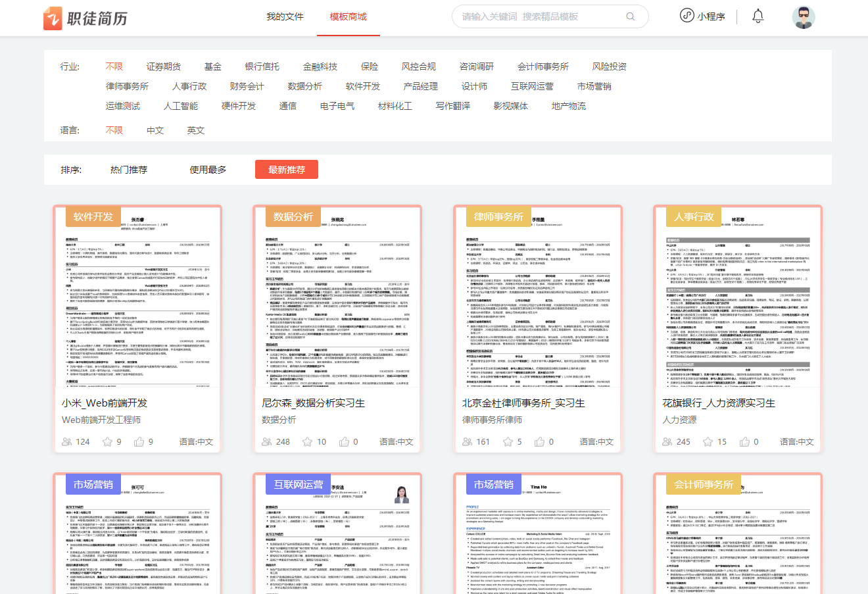Open the 人事行政 resume thumbnail for 花旗银行
This screenshot has width=868, height=594.
(738, 296)
